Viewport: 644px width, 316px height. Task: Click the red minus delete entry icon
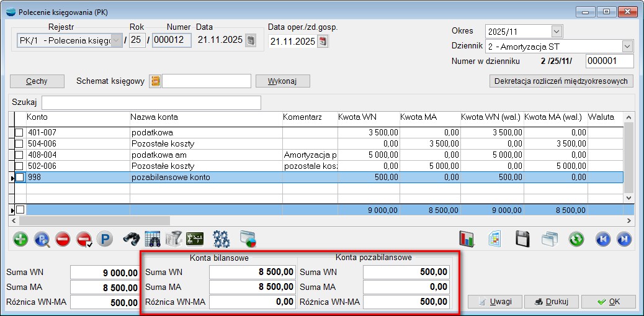63,239
